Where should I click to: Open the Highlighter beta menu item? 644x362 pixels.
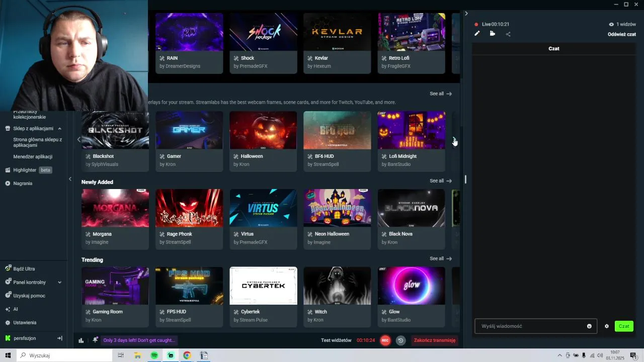[33, 170]
